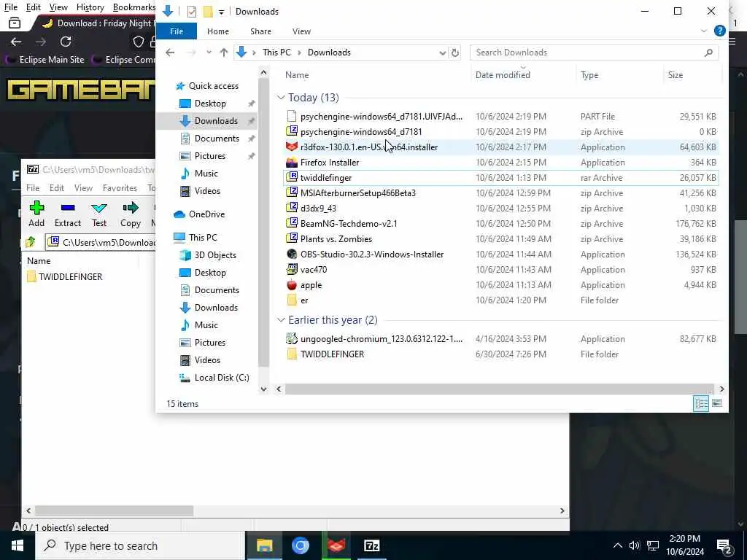Open 3D Objects in navigation pane
The width and height of the screenshot is (747, 560).
coord(215,254)
